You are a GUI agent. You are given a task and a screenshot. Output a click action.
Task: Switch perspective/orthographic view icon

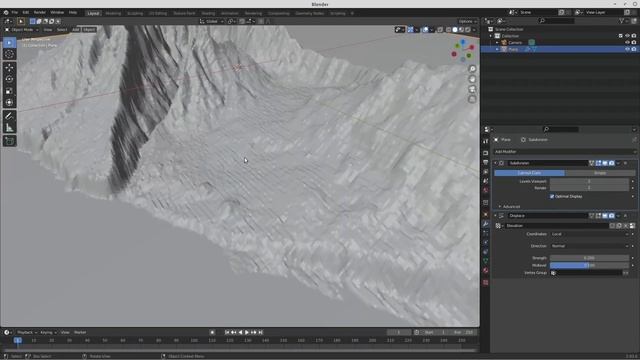(472, 99)
